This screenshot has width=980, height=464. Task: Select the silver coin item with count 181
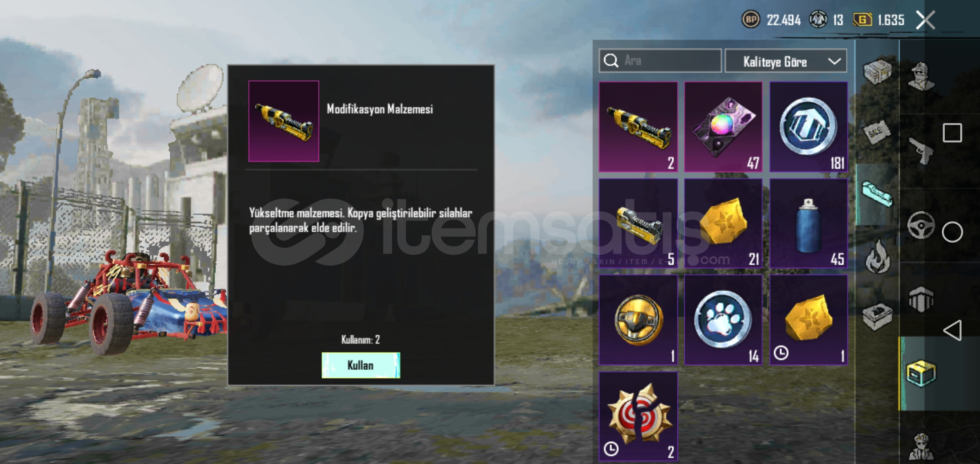(x=808, y=127)
